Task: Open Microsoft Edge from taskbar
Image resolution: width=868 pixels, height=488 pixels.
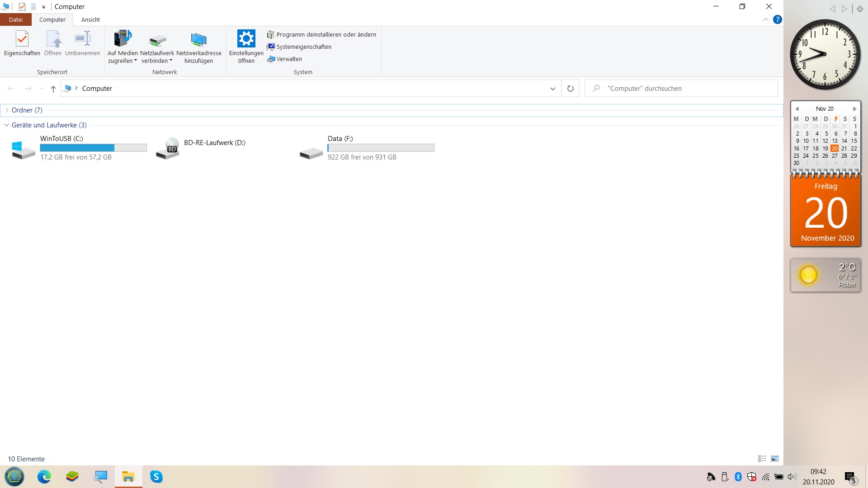Action: (44, 477)
